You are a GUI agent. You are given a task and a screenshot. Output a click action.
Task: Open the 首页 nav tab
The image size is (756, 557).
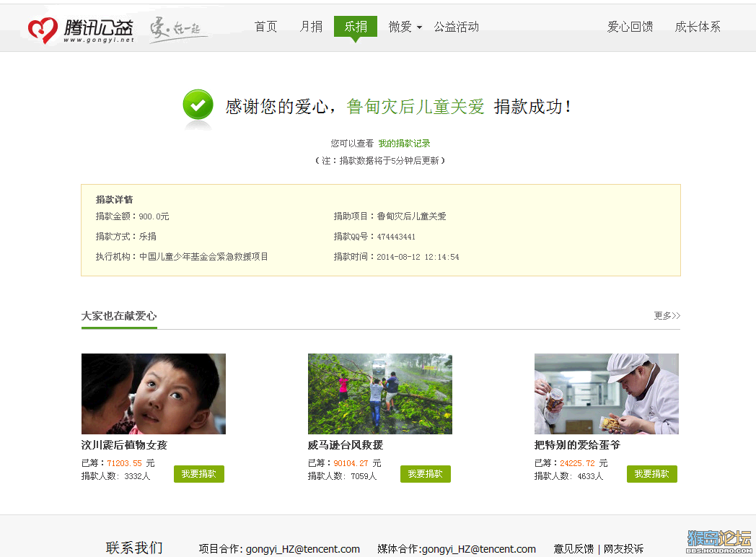tap(265, 27)
